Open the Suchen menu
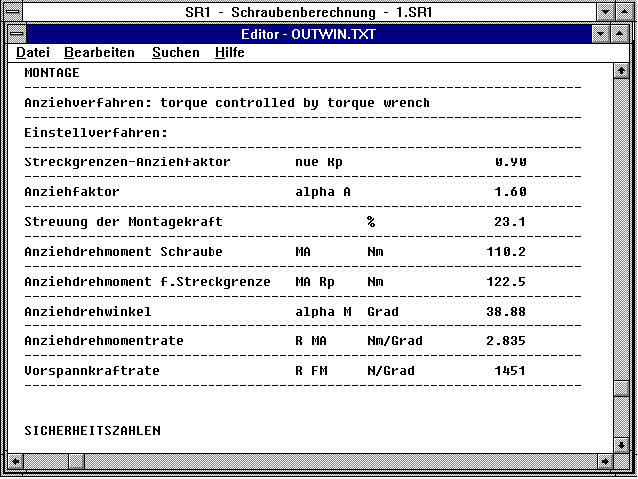Screen dimensions: 638x479 175,52
